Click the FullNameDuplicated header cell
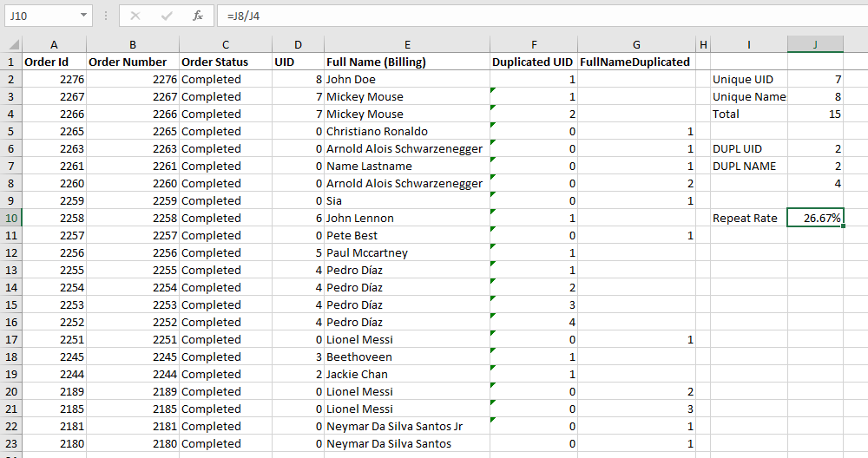This screenshot has height=458, width=868. [636, 62]
